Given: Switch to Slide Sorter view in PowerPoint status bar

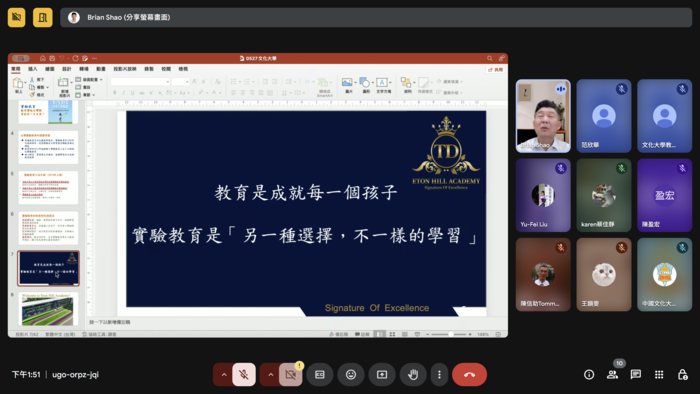Looking at the screenshot, I should click(x=392, y=334).
